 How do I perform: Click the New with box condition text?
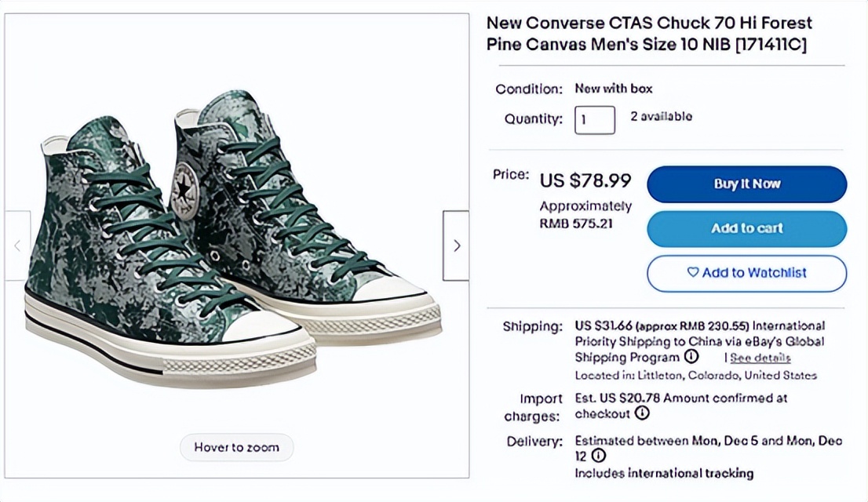[x=614, y=89]
